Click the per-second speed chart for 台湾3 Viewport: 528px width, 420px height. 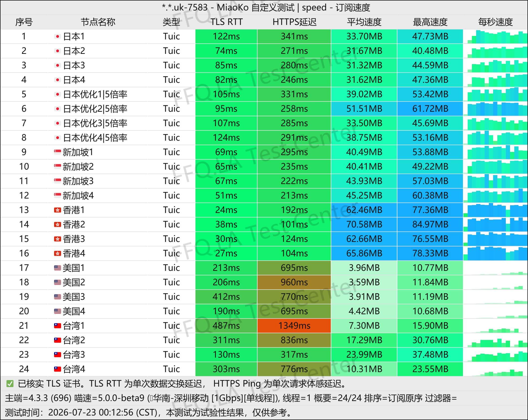[495, 355]
